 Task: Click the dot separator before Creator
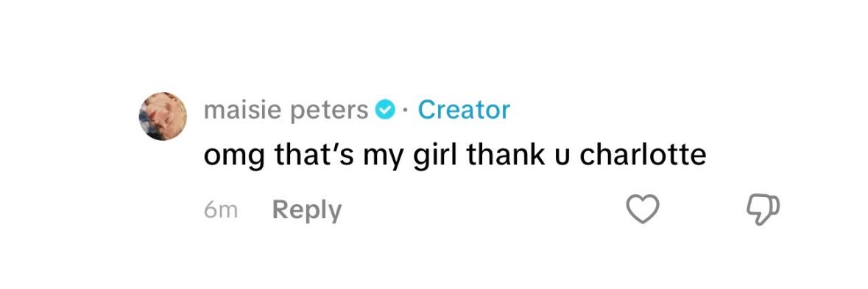[x=406, y=111]
